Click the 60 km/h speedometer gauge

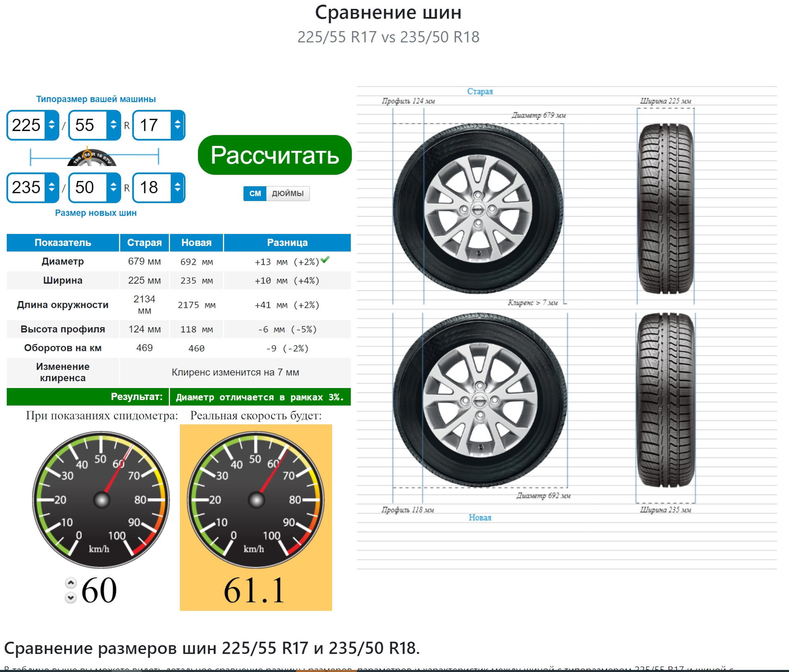[101, 499]
